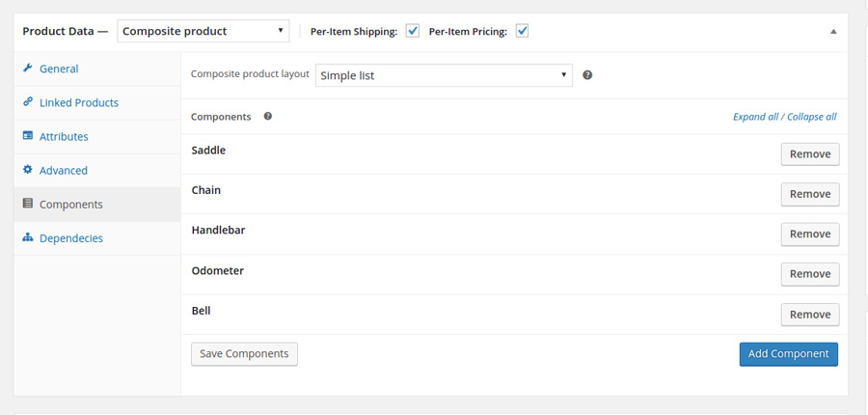Uncheck the Per-Item Pricing checkbox
868x415 pixels.
click(x=522, y=31)
